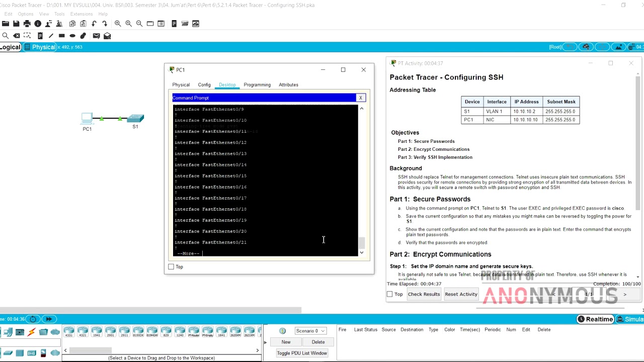
Task: Save the activity using the floppy icon
Action: tap(16, 24)
